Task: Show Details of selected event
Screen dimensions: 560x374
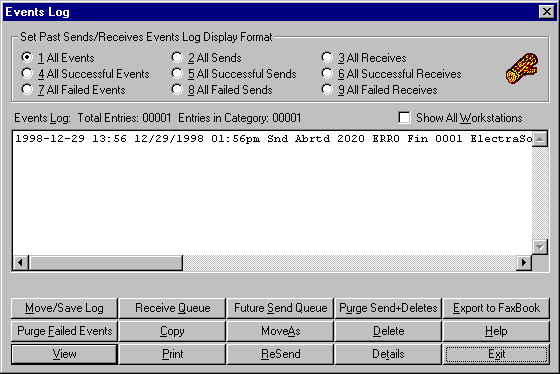Action: pyautogui.click(x=388, y=354)
